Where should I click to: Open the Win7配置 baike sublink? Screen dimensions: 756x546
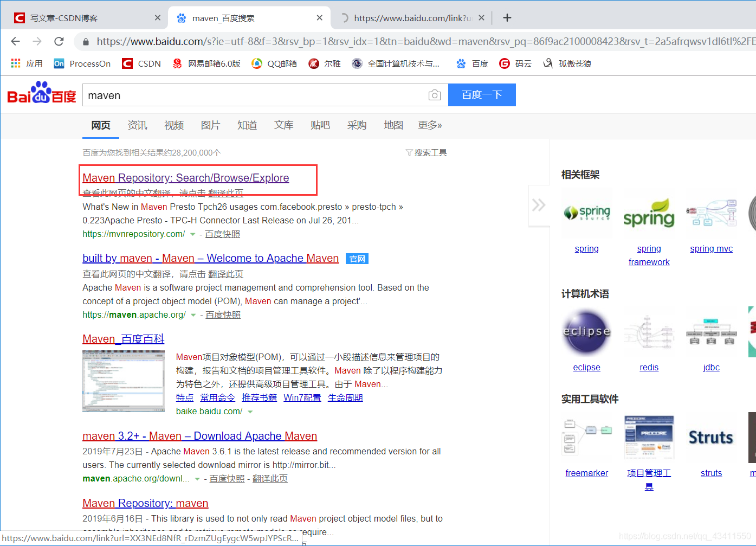(302, 398)
